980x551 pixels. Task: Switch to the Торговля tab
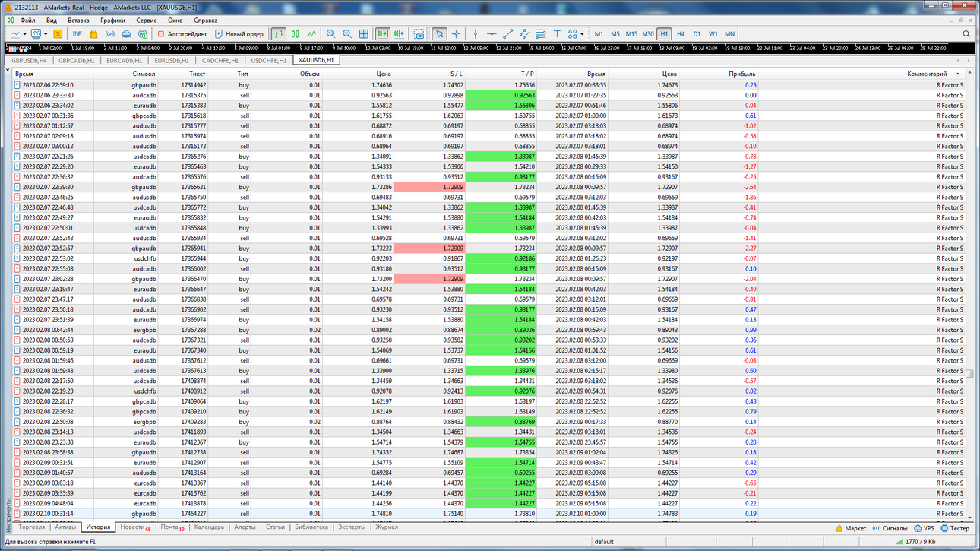[32, 527]
